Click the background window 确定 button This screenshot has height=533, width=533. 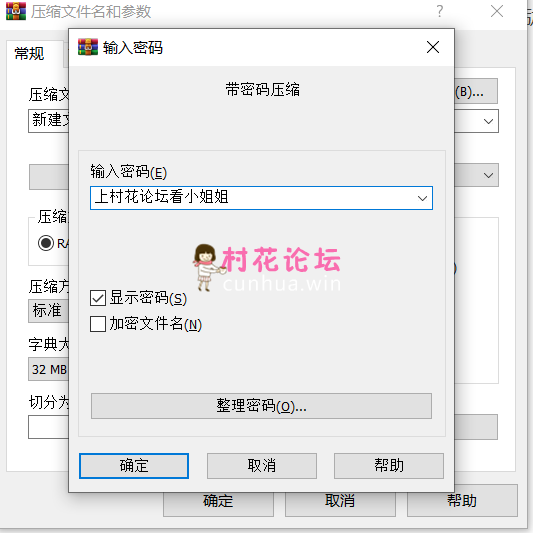tap(218, 502)
